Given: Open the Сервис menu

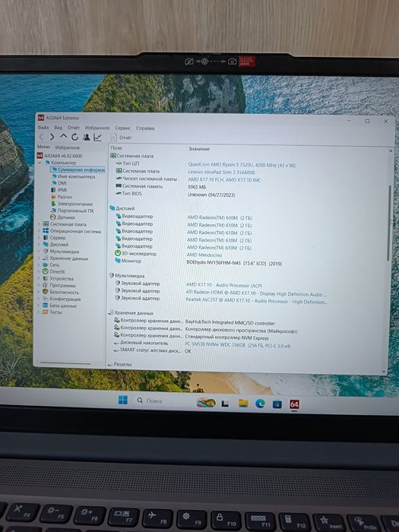Looking at the screenshot, I should click(122, 128).
